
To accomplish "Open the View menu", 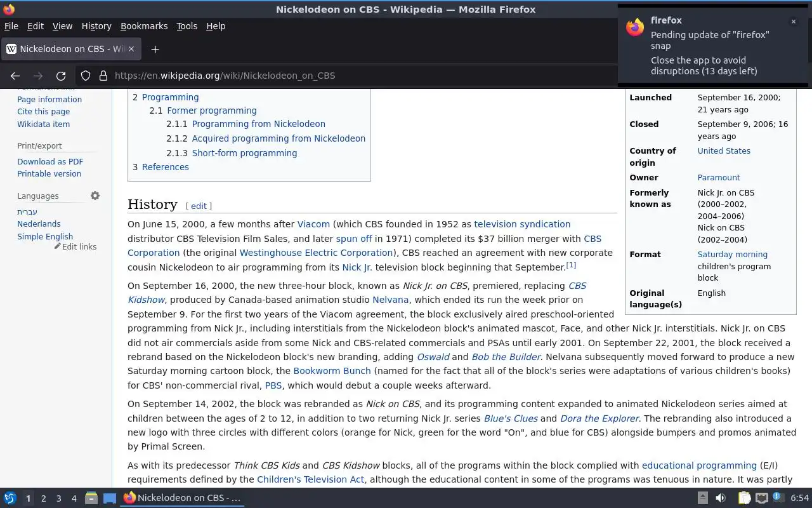I will (x=62, y=26).
